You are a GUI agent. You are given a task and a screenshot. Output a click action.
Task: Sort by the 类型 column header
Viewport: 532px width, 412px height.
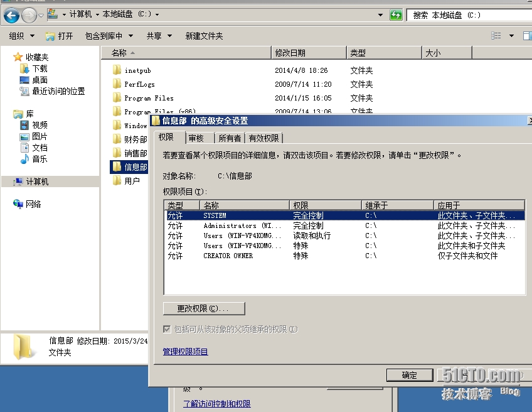[384, 53]
